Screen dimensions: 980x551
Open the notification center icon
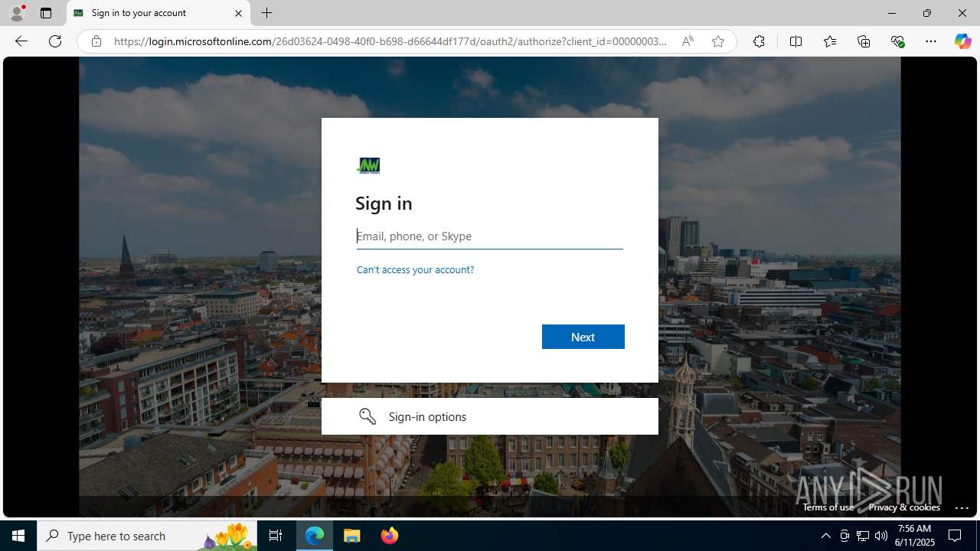[x=955, y=536]
